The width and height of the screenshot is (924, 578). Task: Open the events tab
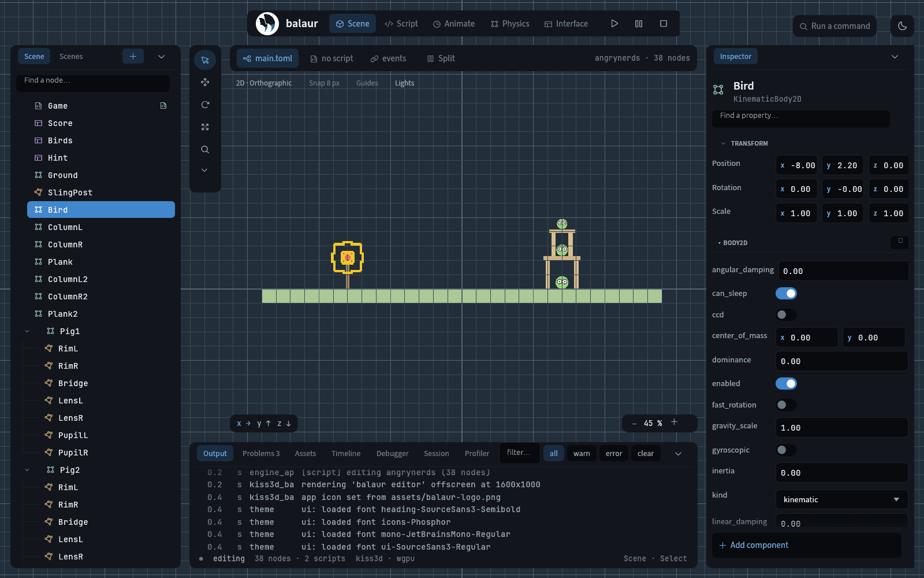tap(388, 58)
